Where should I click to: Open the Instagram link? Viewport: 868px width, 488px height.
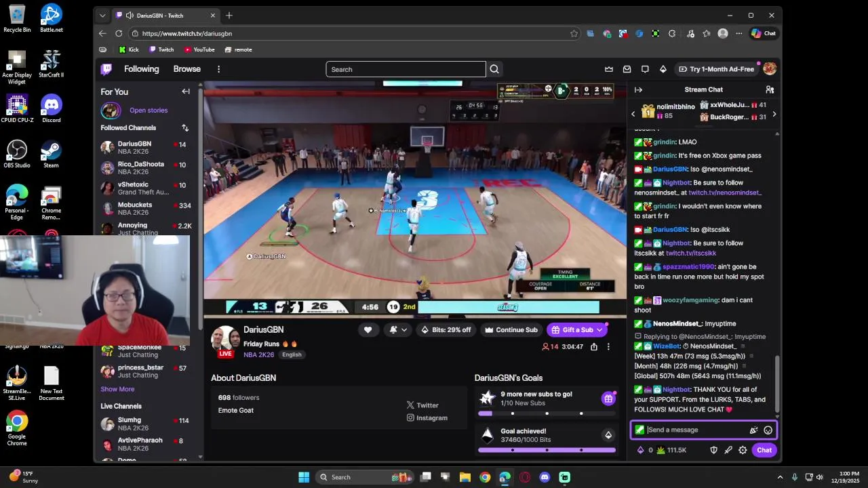coord(427,418)
